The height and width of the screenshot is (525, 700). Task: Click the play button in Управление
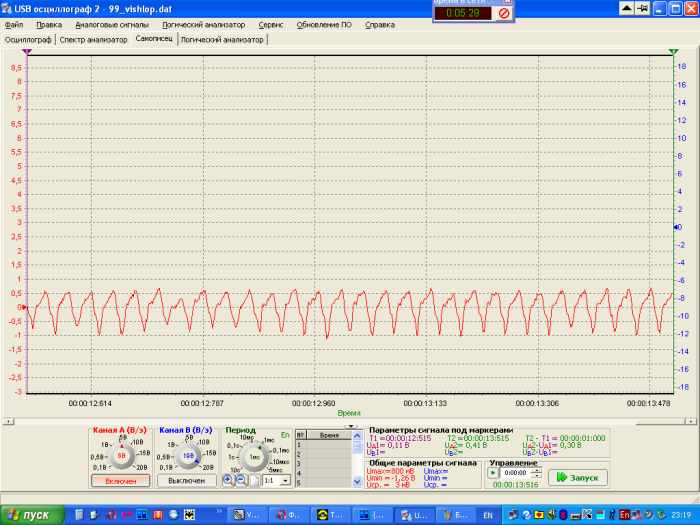(x=492, y=473)
